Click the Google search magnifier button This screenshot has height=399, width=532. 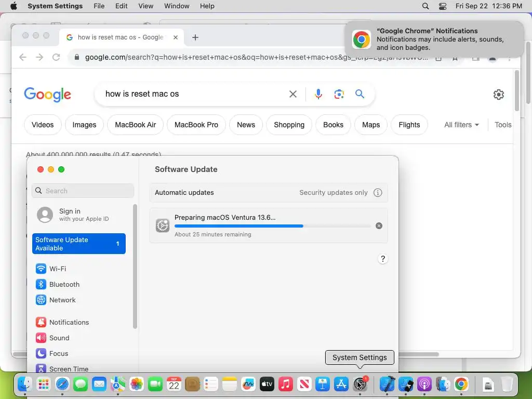point(360,94)
